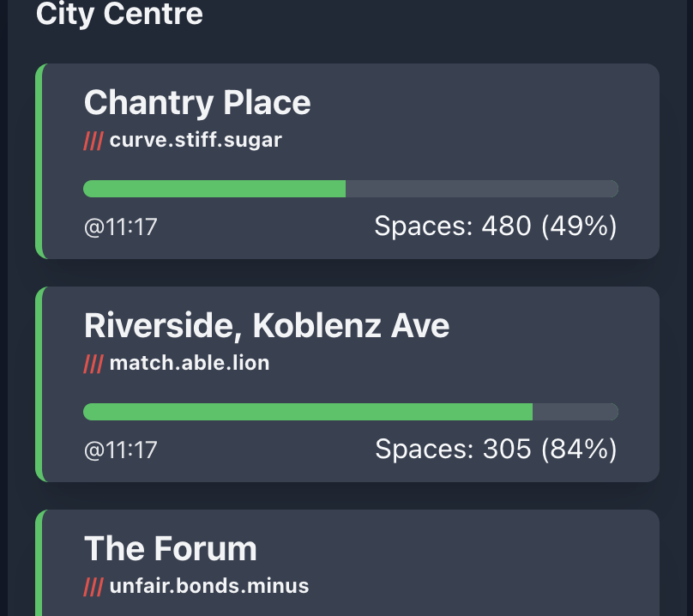Click the Chantry Place title text
Viewport: 693px width, 616px height.
pyautogui.click(x=196, y=102)
